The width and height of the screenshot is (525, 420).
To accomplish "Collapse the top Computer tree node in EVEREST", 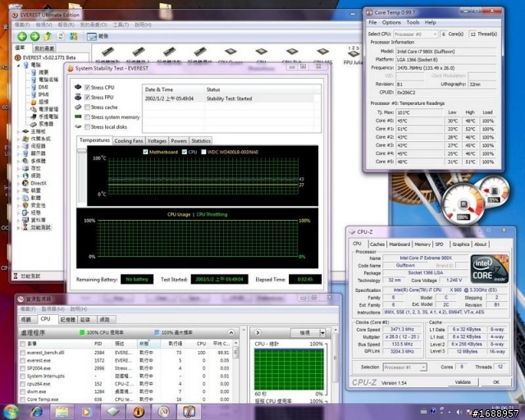I will (x=18, y=65).
